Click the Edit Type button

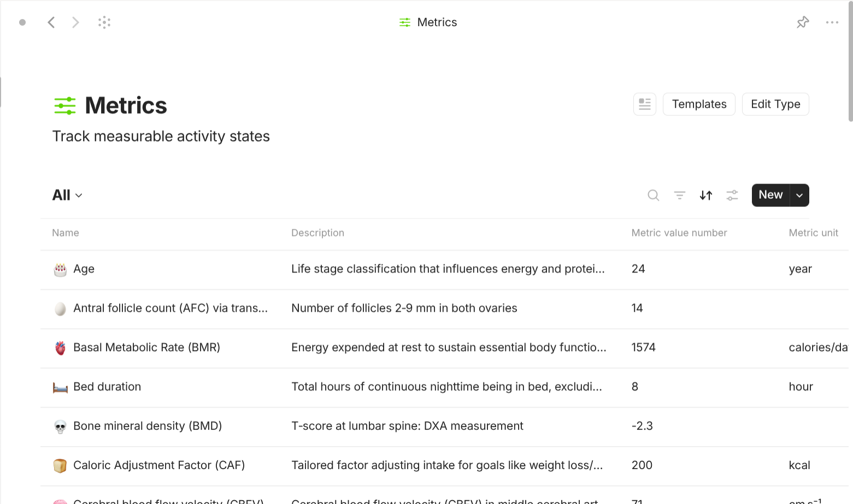[775, 104]
